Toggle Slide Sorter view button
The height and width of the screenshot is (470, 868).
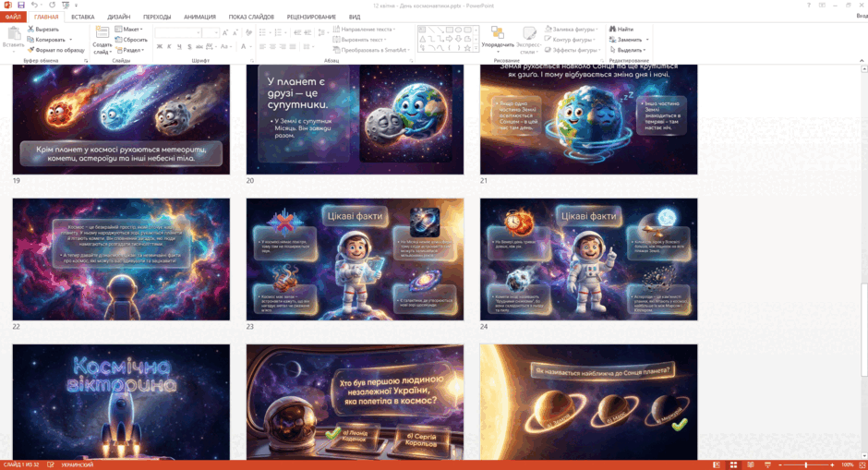point(733,465)
